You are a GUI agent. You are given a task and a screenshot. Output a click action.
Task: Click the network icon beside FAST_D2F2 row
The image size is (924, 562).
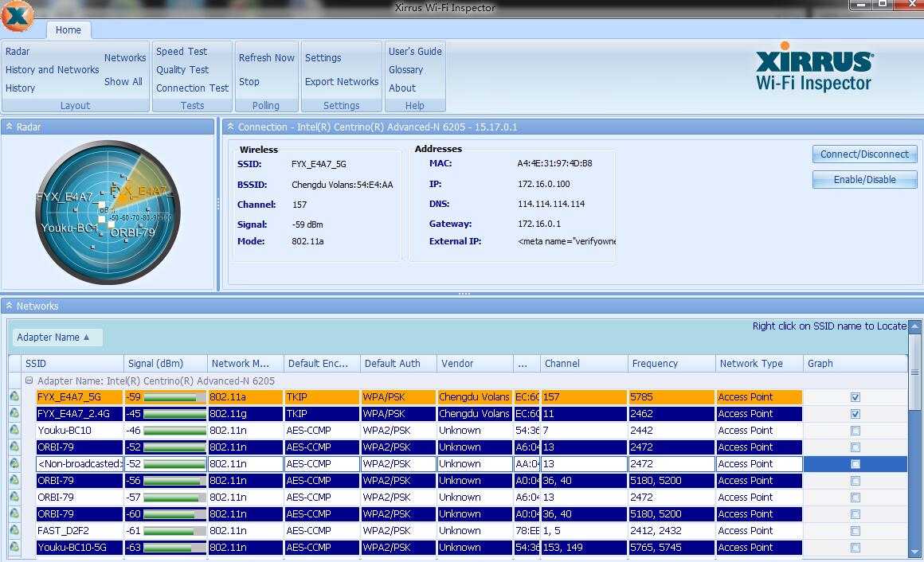[x=14, y=530]
